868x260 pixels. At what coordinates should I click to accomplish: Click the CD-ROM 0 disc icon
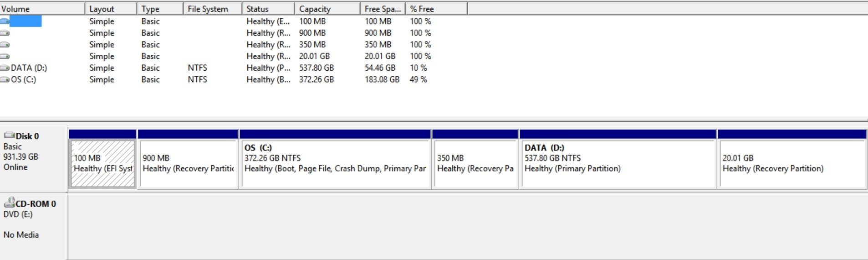click(x=9, y=203)
